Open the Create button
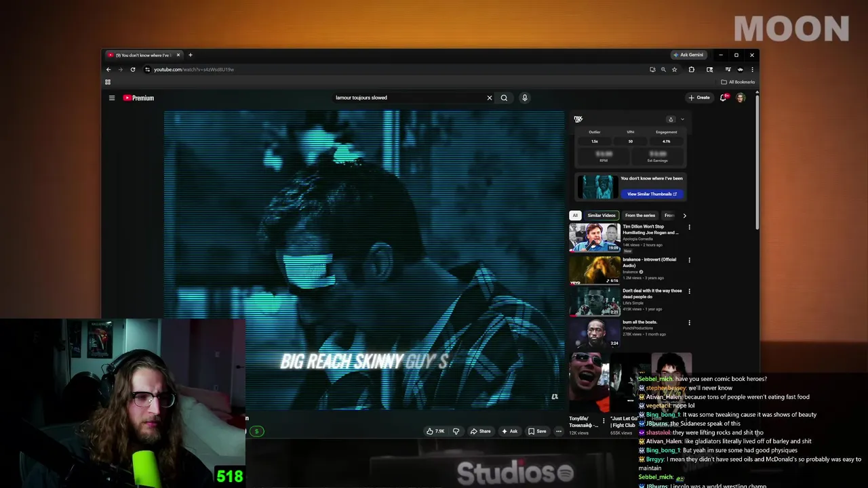 click(x=699, y=98)
